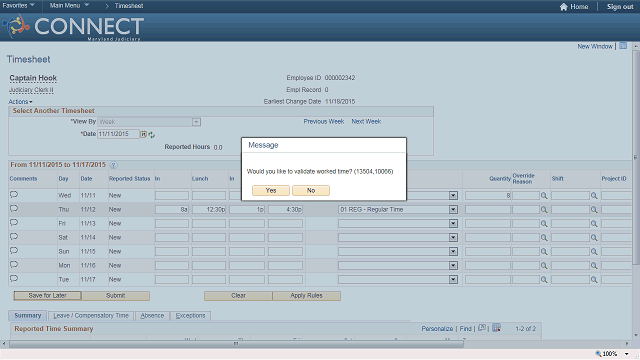Click the grid download icon in Reported Time Summary
640x360 pixels.
pos(496,328)
